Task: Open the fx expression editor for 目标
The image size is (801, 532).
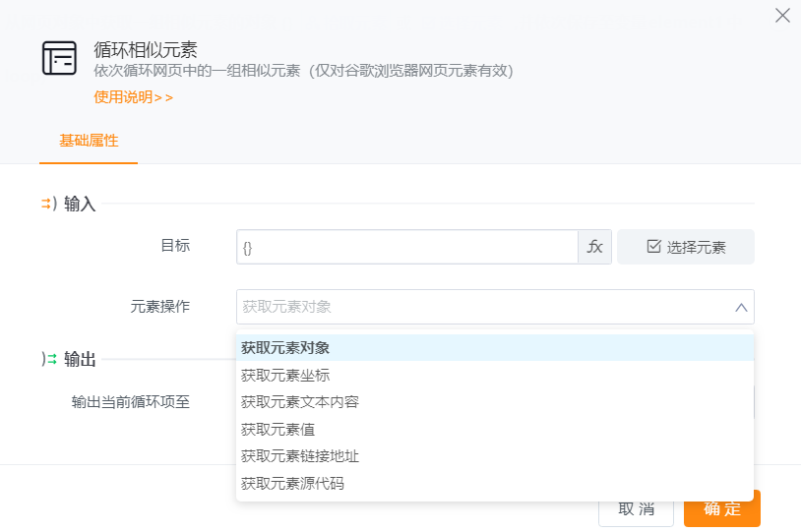Action: (594, 247)
